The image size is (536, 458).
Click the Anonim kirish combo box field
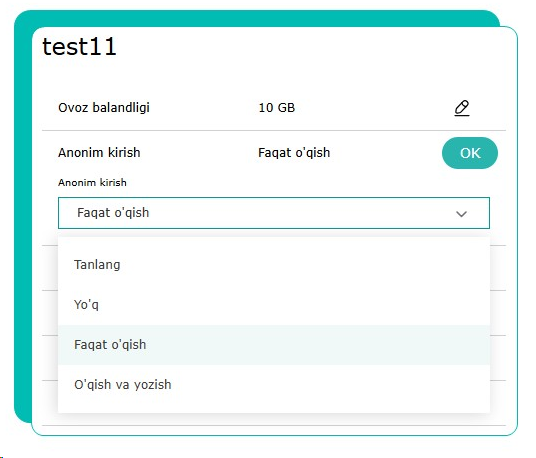click(274, 213)
